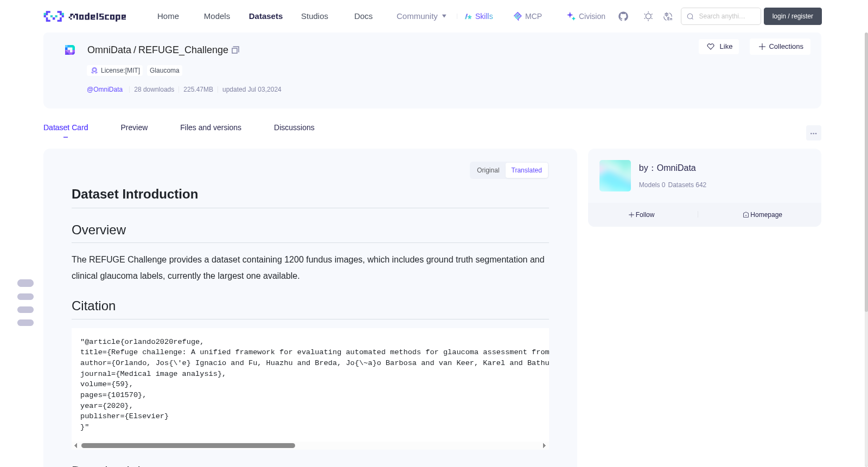Image resolution: width=868 pixels, height=467 pixels.
Task: Click the login / register button
Action: (793, 16)
